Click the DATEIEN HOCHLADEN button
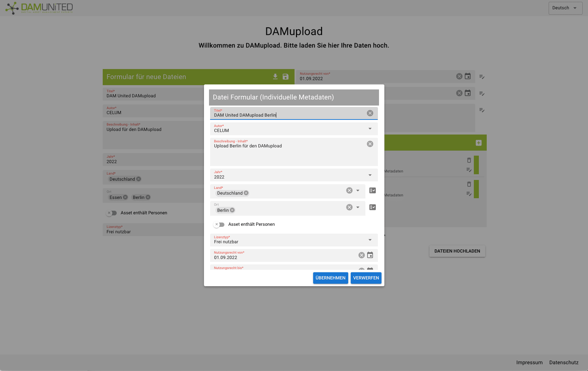 pyautogui.click(x=457, y=251)
